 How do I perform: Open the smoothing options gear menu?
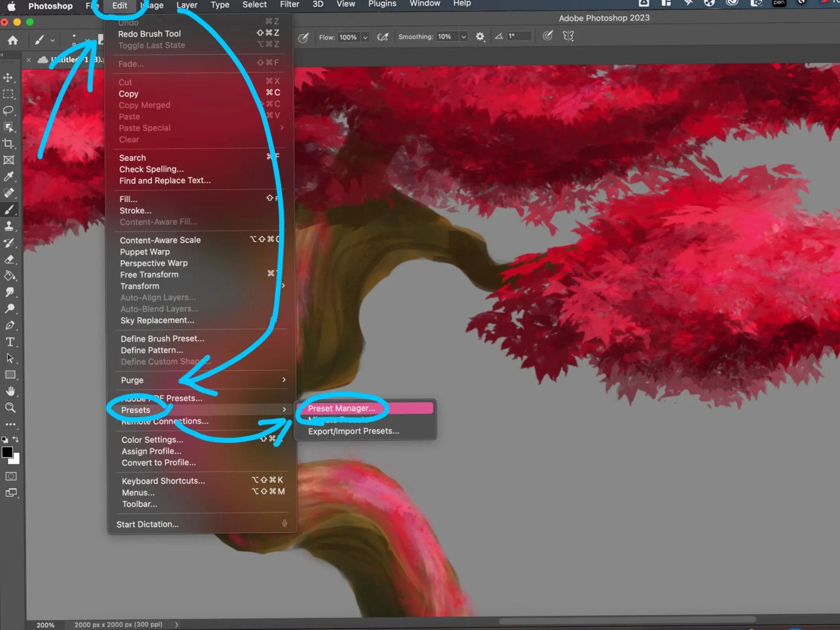coord(480,37)
